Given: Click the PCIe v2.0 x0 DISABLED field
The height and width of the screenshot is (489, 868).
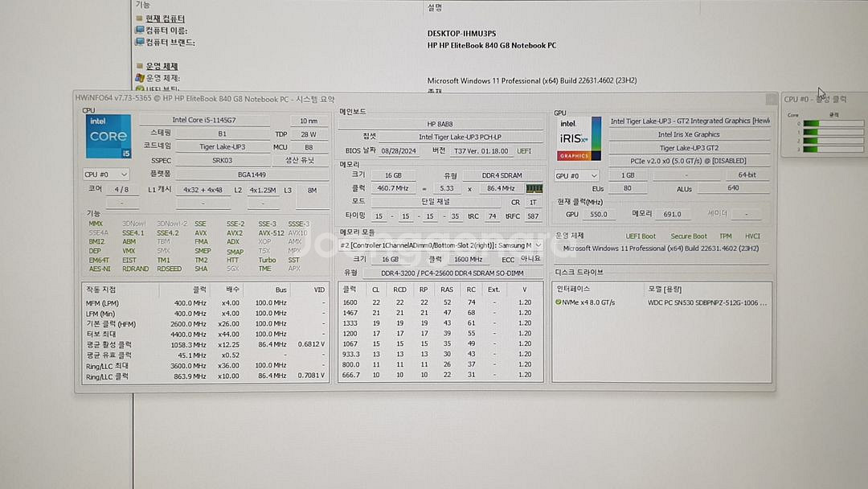Looking at the screenshot, I should [690, 161].
